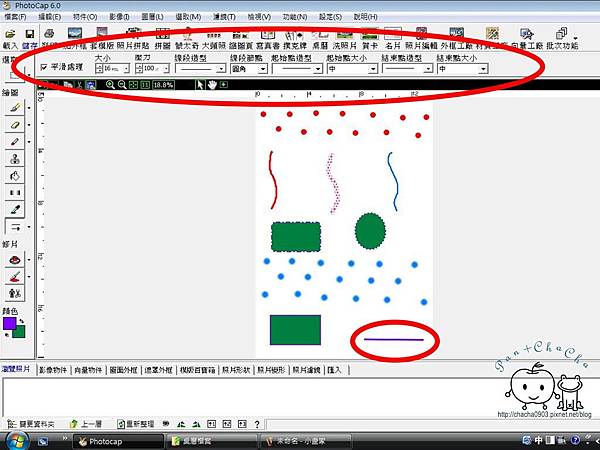Open the 說明(H) help menu

pyautogui.click(x=365, y=17)
